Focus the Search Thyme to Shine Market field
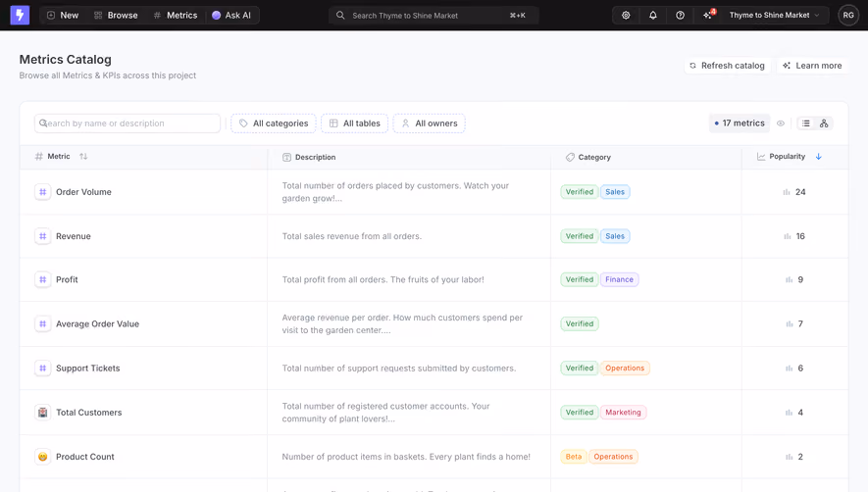Viewport: 868px width, 492px height. 434,15
